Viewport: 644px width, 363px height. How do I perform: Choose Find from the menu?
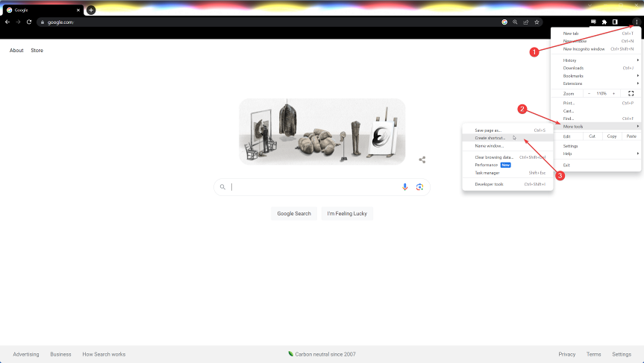click(596, 119)
